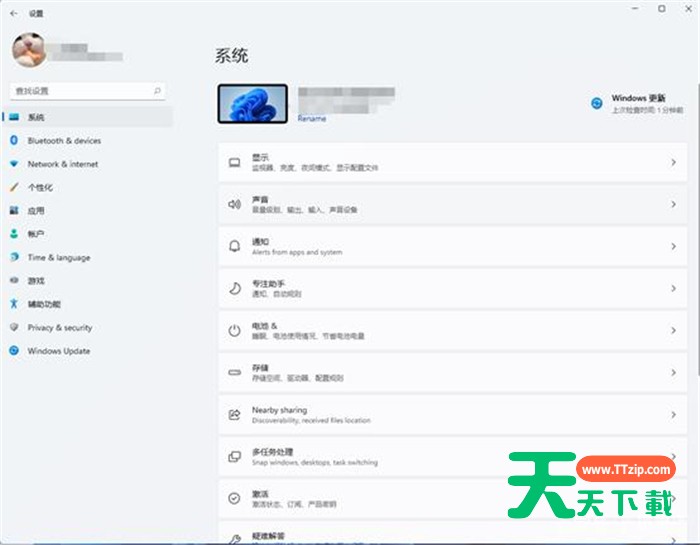Click the multitasking windows icon
700x545 pixels.
[234, 457]
